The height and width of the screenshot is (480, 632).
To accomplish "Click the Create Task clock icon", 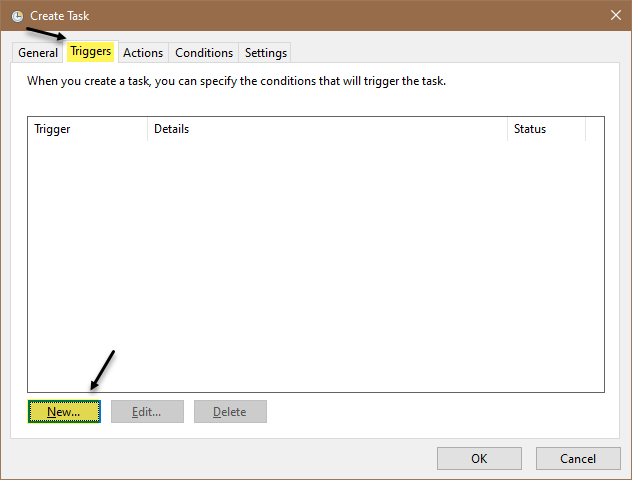I will point(17,16).
